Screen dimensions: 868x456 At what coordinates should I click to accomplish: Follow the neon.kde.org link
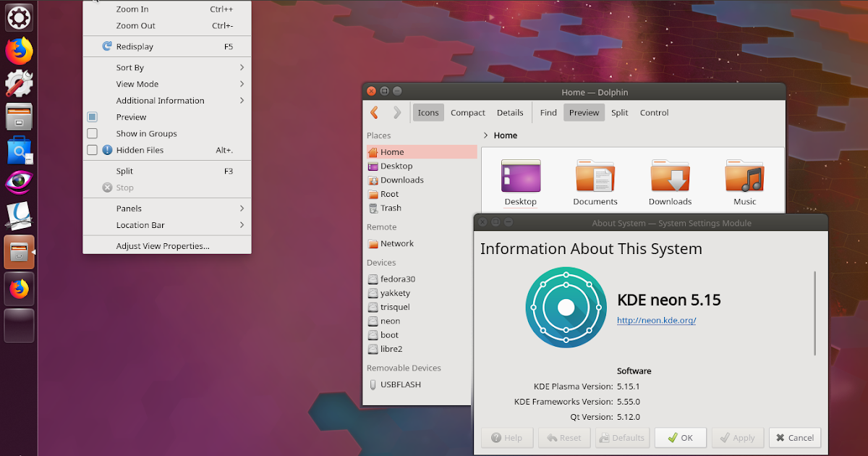[x=655, y=320]
